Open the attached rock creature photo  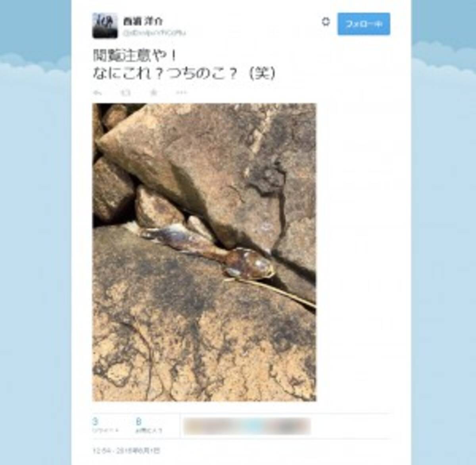pos(204,252)
